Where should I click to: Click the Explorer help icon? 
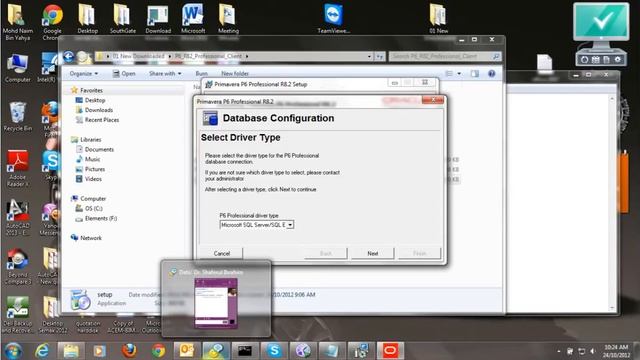[492, 73]
